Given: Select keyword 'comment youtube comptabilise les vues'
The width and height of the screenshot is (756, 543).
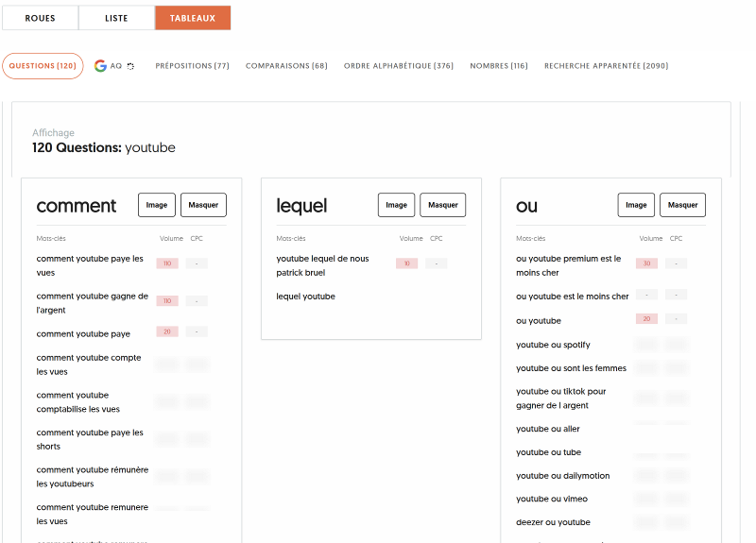Looking at the screenshot, I should (x=78, y=402).
